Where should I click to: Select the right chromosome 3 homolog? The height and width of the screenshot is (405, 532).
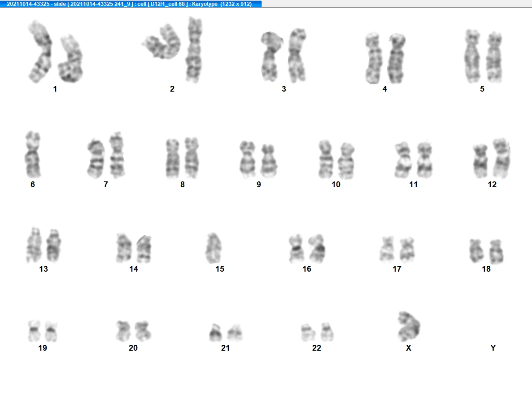pyautogui.click(x=297, y=55)
